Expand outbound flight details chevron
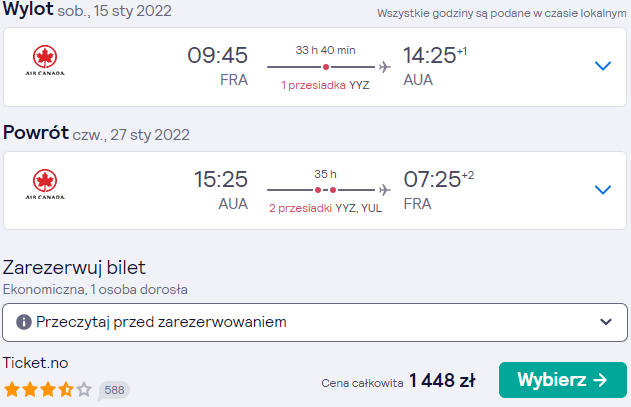The height and width of the screenshot is (407, 631). (602, 66)
